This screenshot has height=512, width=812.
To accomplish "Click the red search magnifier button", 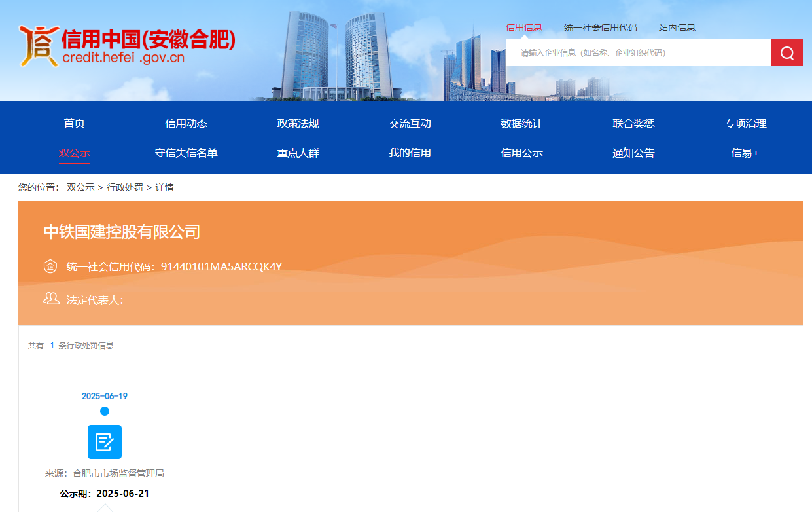I will (x=786, y=53).
